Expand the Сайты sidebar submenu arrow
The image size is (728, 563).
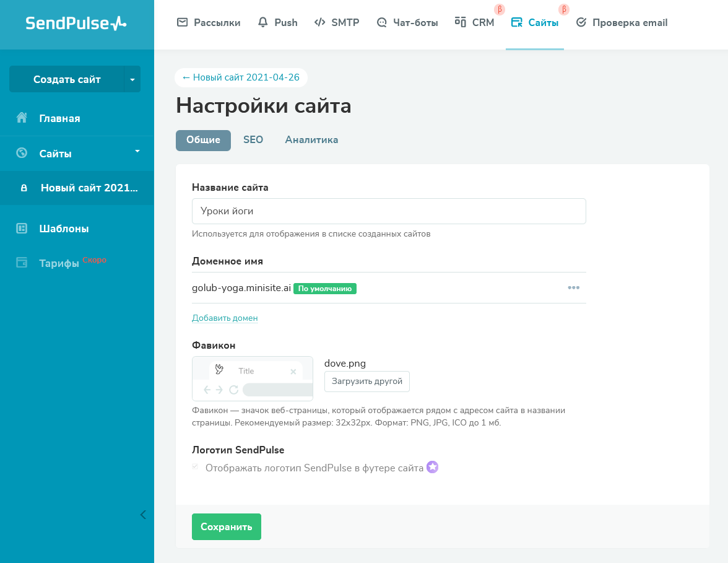coord(137,151)
